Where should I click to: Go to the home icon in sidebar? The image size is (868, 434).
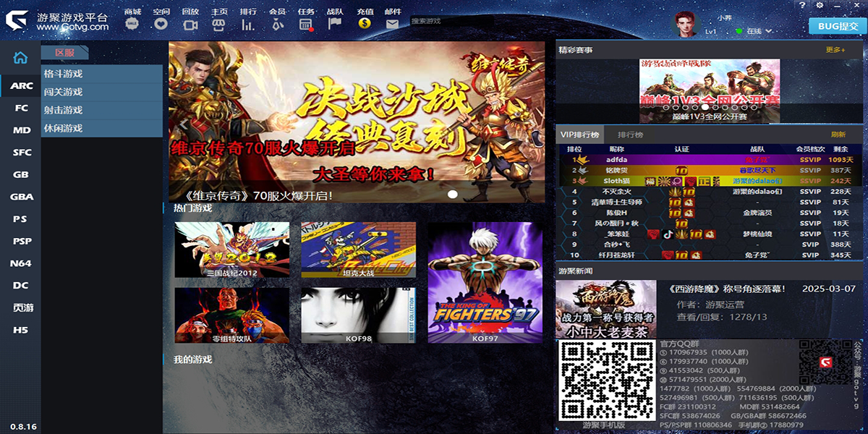20,58
